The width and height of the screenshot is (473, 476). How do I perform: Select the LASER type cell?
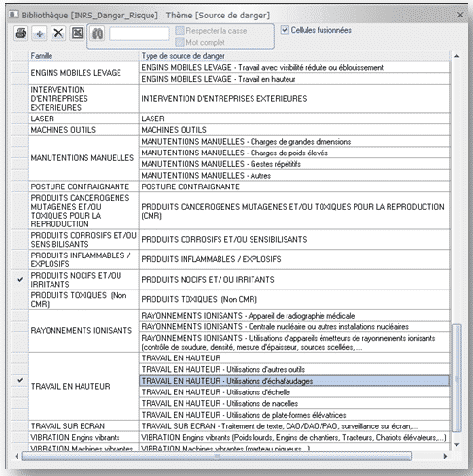pos(294,119)
